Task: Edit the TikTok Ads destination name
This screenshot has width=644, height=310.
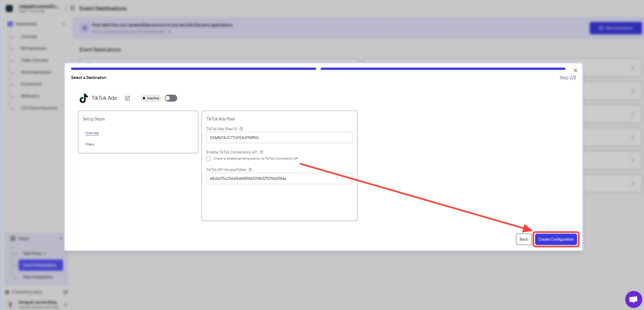Action: pyautogui.click(x=127, y=98)
